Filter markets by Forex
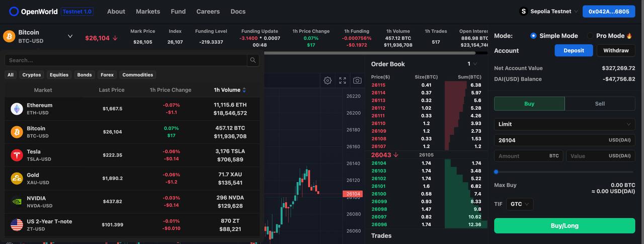The width and height of the screenshot is (644, 244). (x=107, y=75)
